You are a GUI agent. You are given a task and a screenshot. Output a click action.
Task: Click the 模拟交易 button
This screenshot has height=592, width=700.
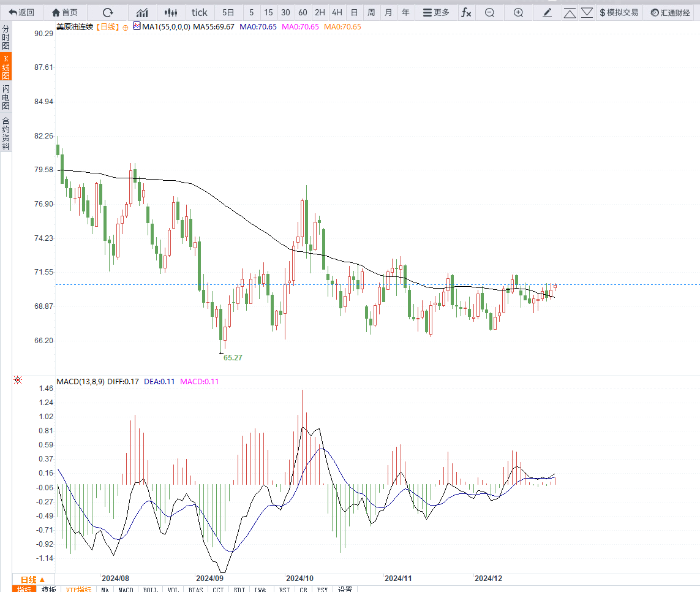(619, 12)
